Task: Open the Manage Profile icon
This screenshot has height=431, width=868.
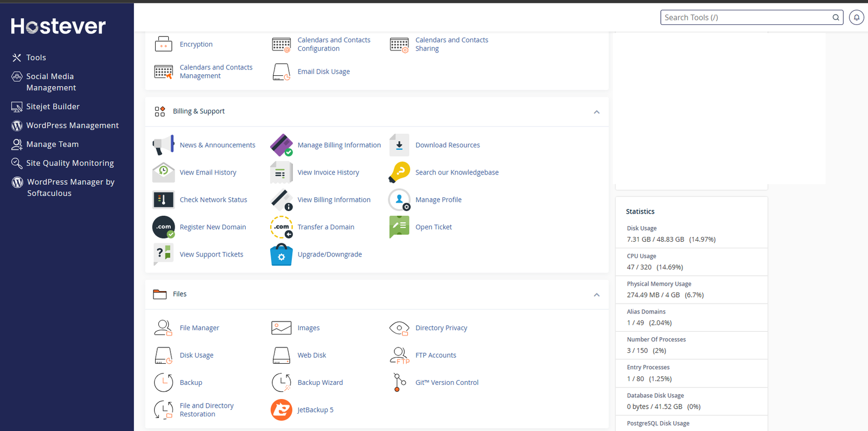Action: [399, 200]
